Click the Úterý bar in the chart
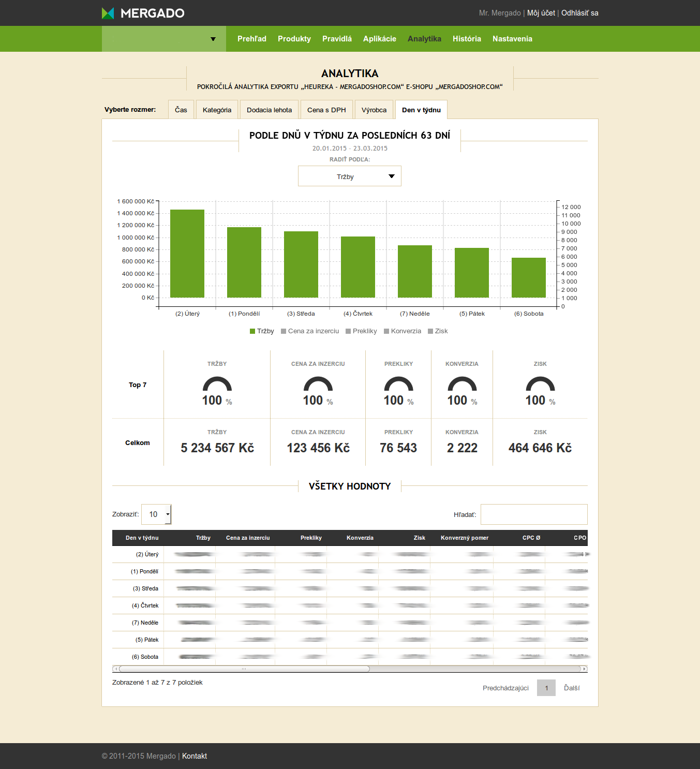700x769 pixels. point(187,254)
